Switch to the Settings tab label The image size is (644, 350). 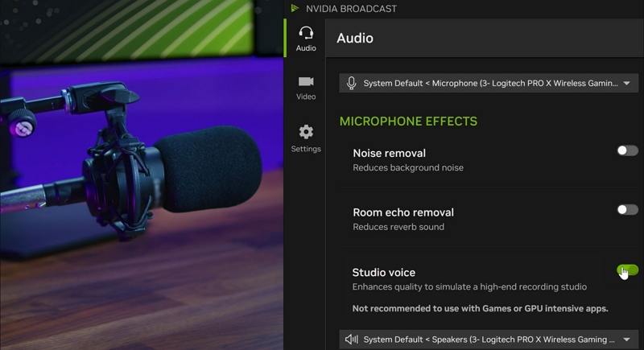pos(306,149)
